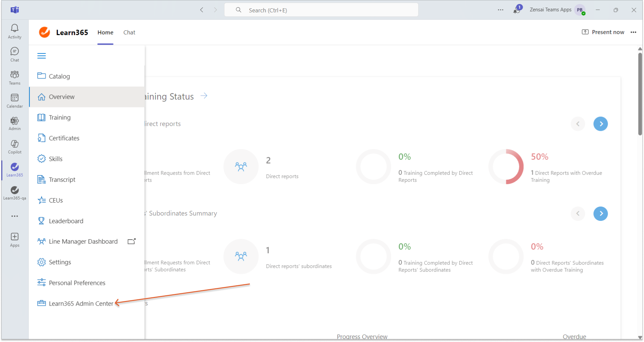Open the Learn365-qa app icon
Screen dimensions: 644x342
pos(15,193)
